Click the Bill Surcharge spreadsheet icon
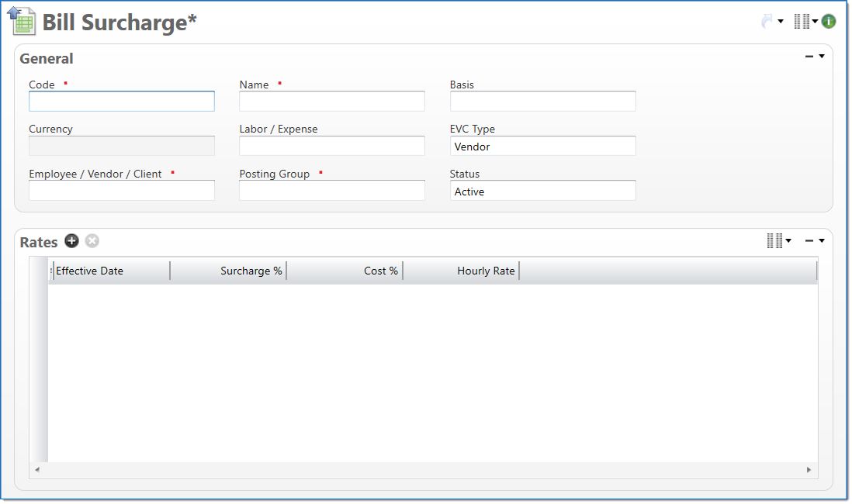 [x=22, y=21]
